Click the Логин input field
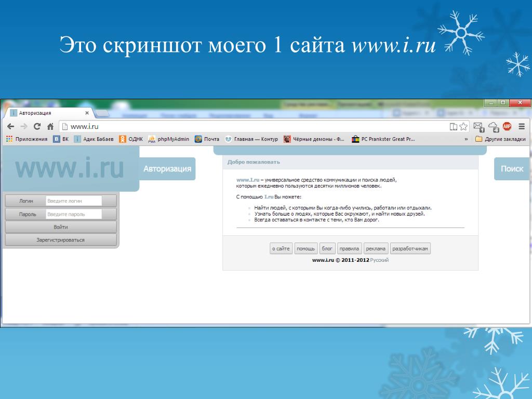Image resolution: width=532 pixels, height=399 pixels. point(74,201)
